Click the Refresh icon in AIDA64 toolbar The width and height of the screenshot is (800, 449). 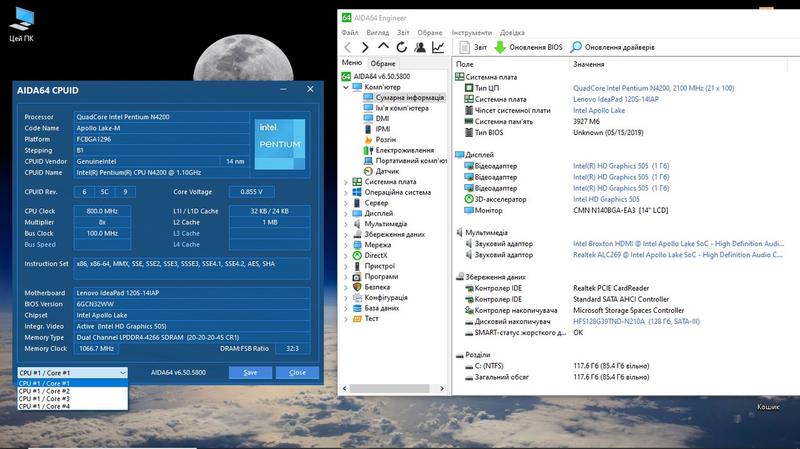[402, 47]
